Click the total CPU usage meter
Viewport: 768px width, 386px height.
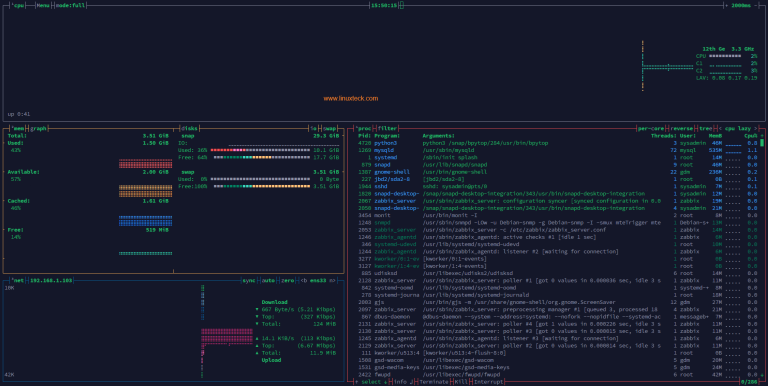725,56
